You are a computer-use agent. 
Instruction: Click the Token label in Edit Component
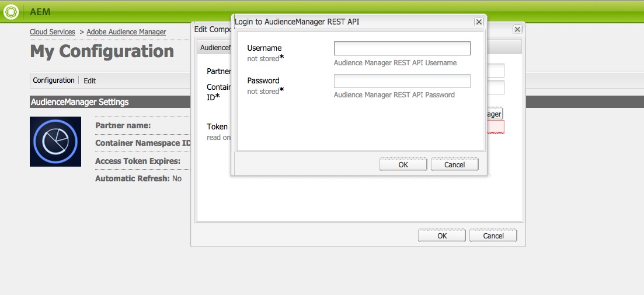(217, 127)
